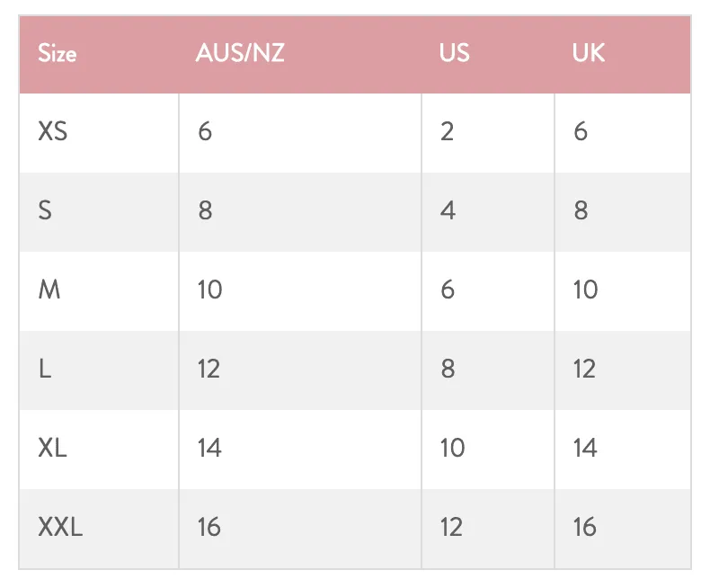
Task: Click the AUS/NZ column header
Action: pos(240,53)
